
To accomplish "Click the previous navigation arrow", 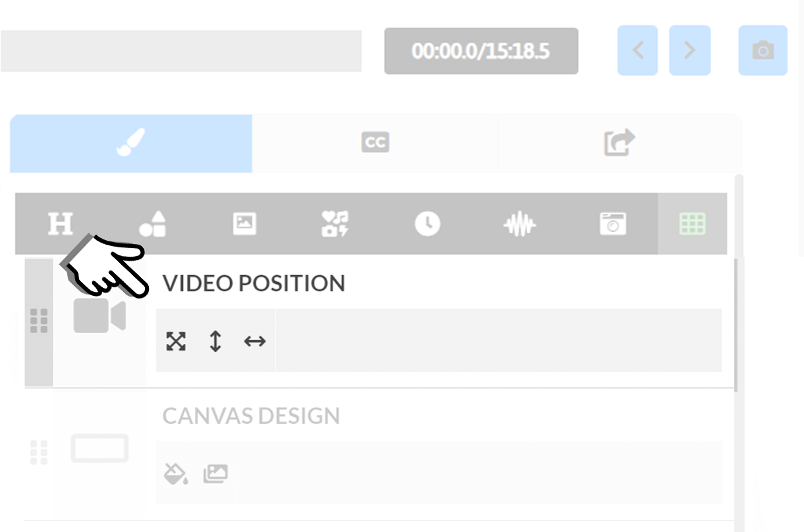I will coord(637,50).
